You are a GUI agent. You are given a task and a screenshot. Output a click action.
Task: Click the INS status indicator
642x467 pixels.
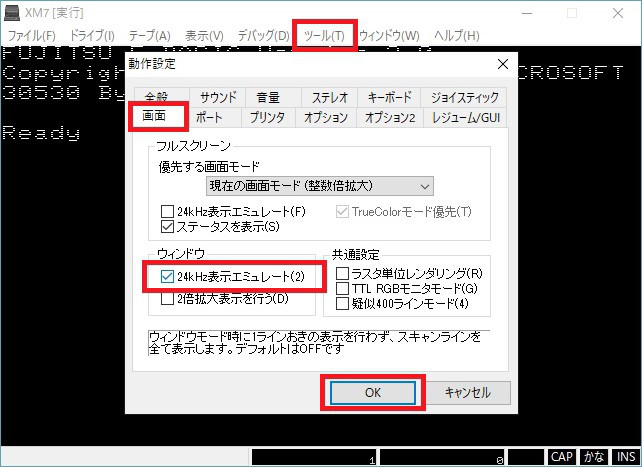(626, 457)
